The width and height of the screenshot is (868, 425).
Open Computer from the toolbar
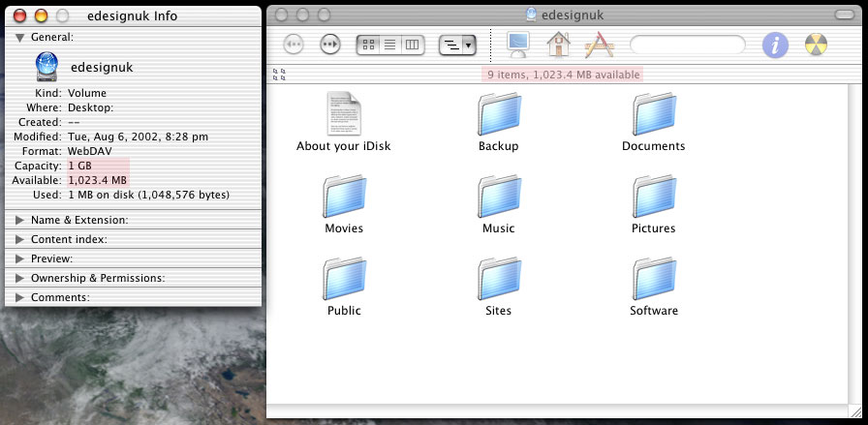pos(517,45)
